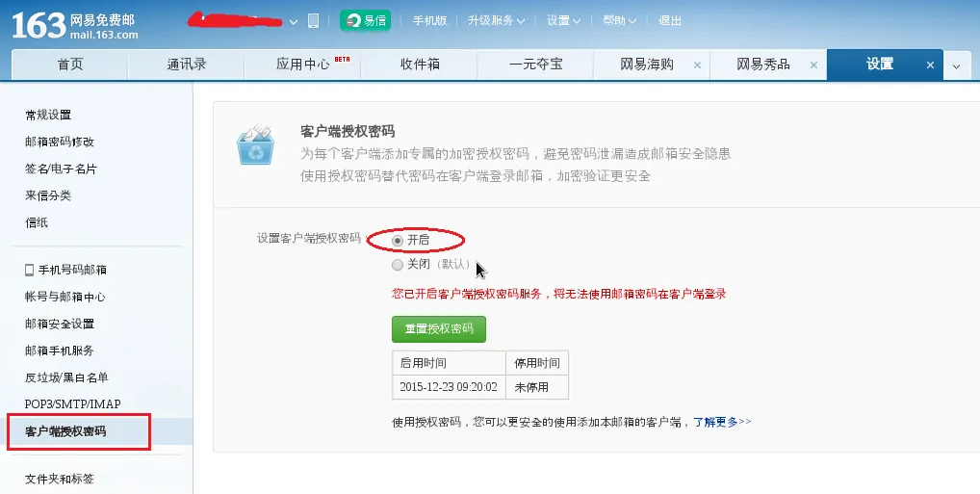Open 收件箱 tab
The width and height of the screenshot is (980, 494).
point(420,65)
